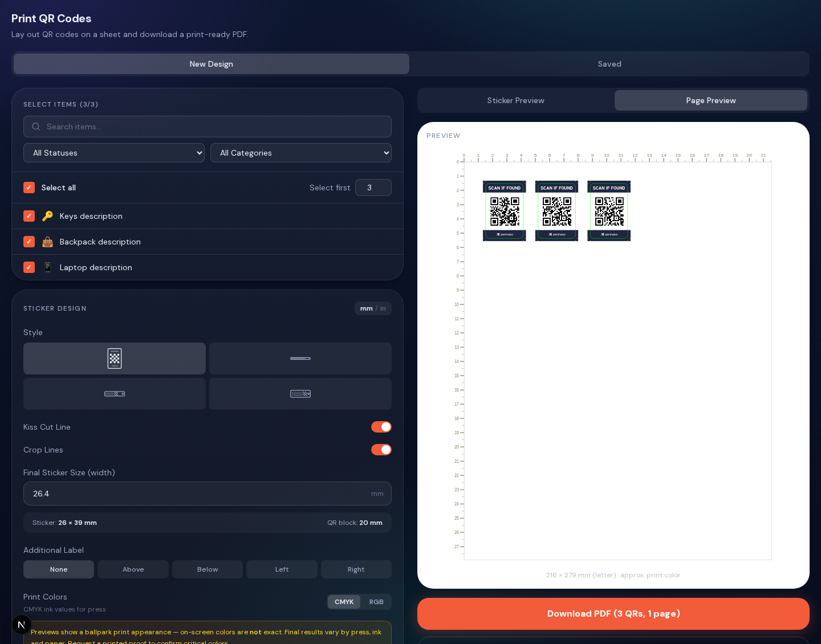This screenshot has width=821, height=644.
Task: Select the thin strip sticker style
Action: click(300, 358)
